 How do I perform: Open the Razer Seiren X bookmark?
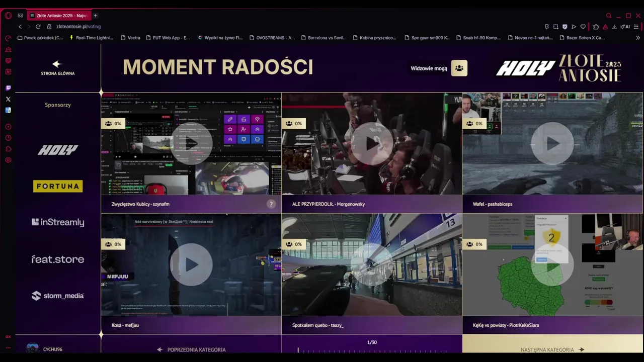click(x=582, y=38)
